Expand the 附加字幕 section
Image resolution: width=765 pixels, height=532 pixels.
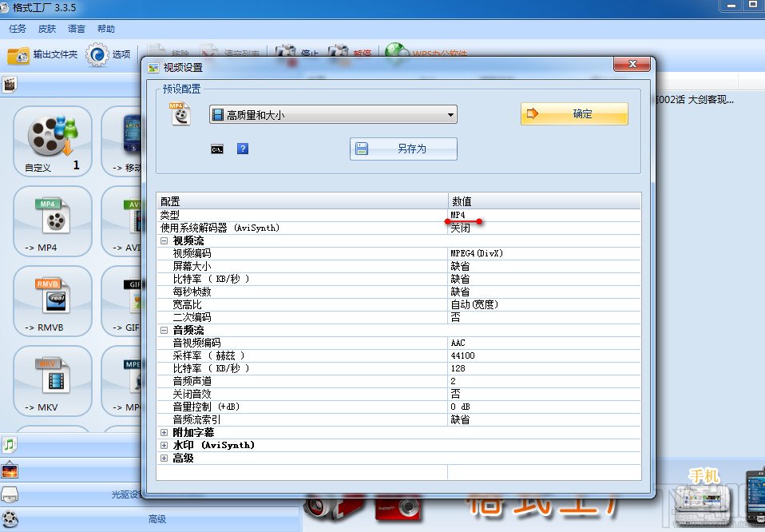pyautogui.click(x=164, y=432)
